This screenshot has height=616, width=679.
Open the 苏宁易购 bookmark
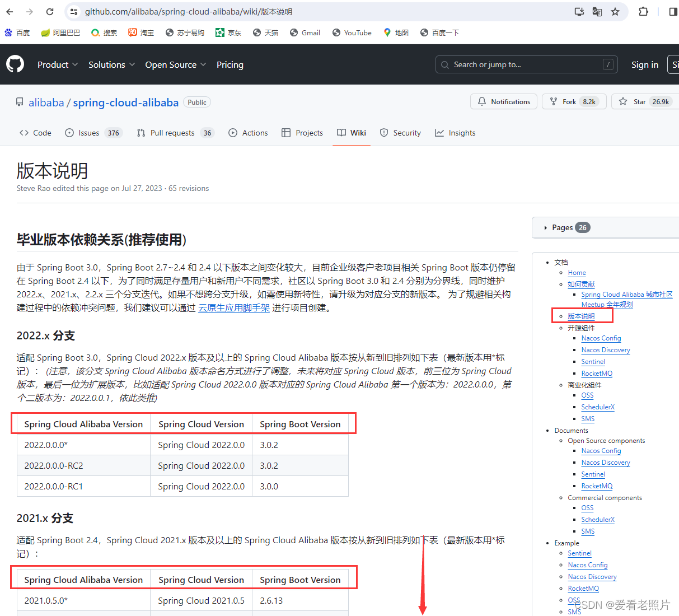(185, 32)
